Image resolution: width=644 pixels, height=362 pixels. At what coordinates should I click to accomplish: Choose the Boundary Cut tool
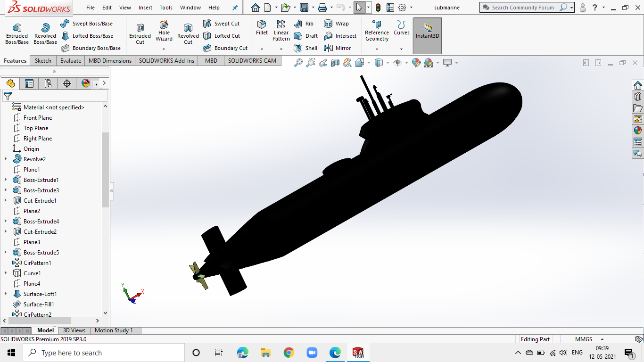pos(225,48)
